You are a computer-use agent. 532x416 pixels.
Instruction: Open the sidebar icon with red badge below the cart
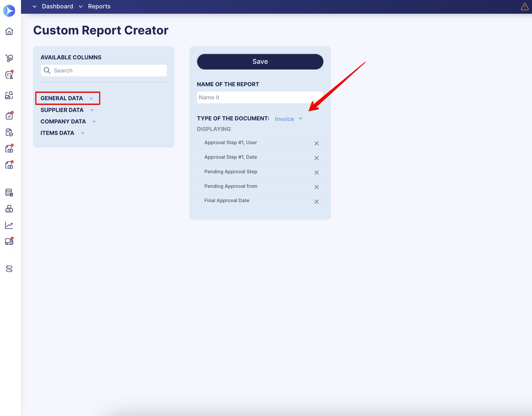(9, 75)
